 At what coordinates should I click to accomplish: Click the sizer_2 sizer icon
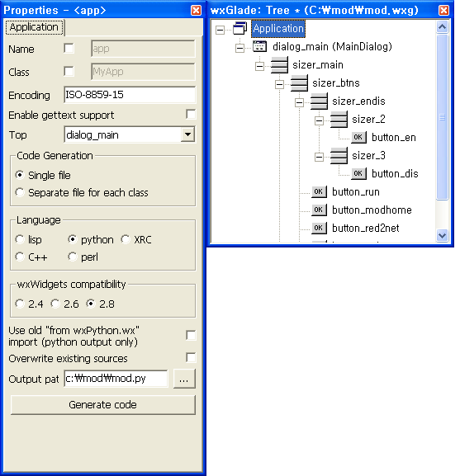[x=339, y=120]
